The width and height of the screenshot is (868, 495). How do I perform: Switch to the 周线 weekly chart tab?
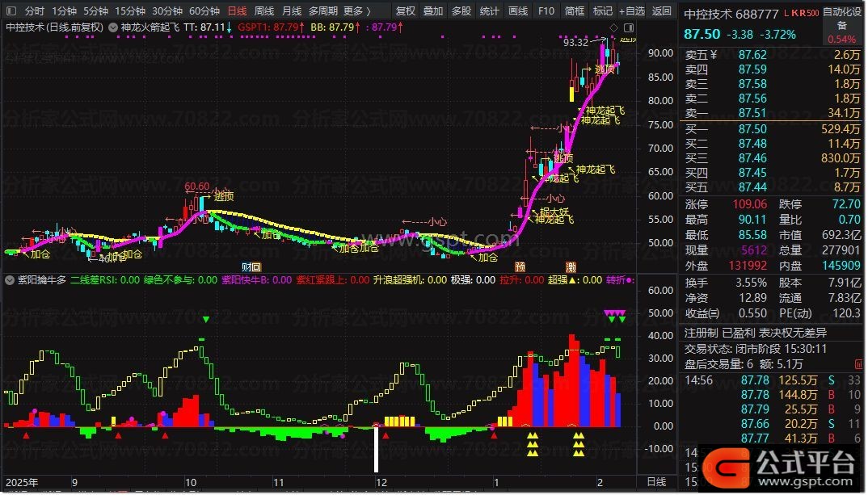(x=264, y=11)
